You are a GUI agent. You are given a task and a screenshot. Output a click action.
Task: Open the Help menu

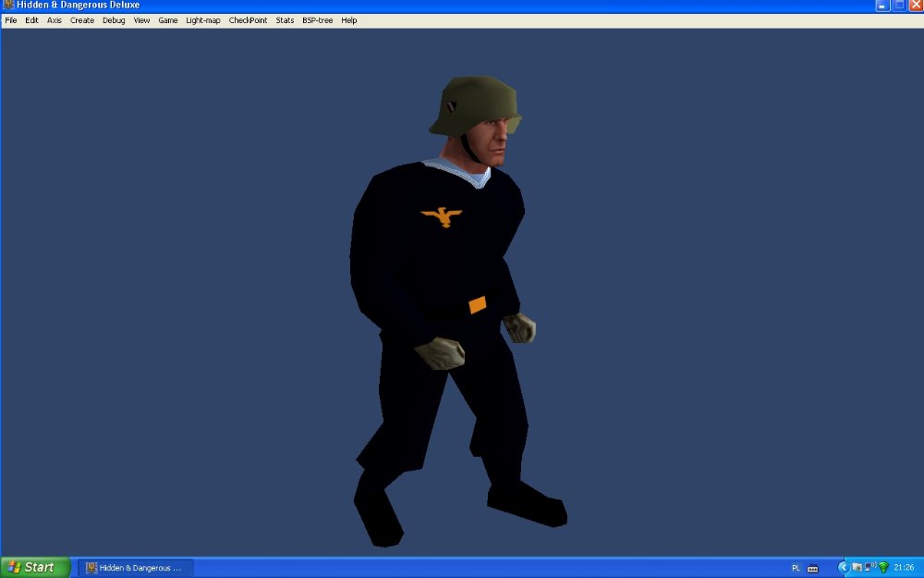pyautogui.click(x=349, y=20)
